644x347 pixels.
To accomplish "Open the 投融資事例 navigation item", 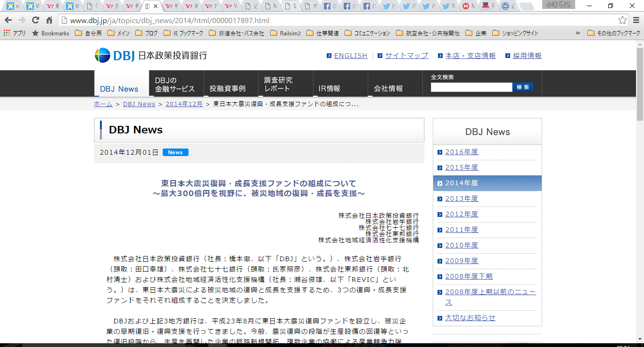I will click(231, 84).
